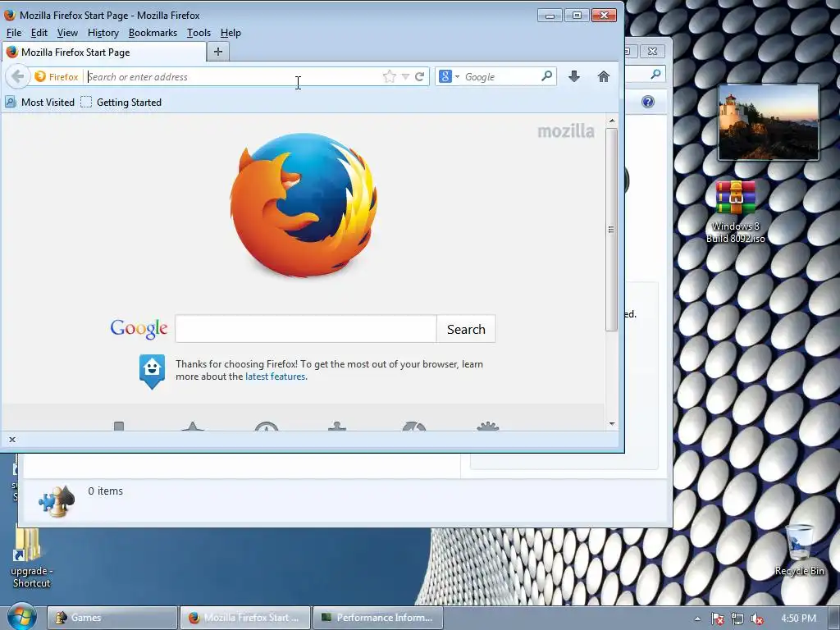
Task: Click the address bar input field
Action: [x=233, y=76]
